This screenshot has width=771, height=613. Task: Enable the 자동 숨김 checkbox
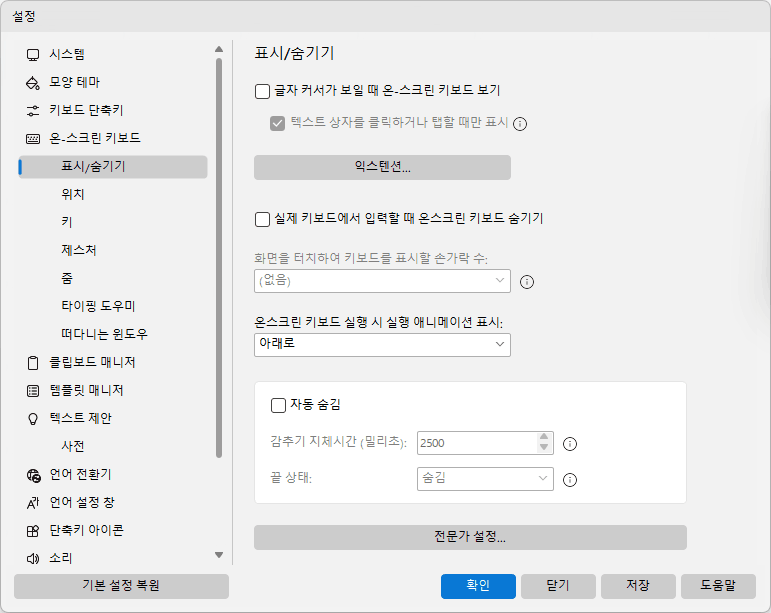(x=278, y=406)
